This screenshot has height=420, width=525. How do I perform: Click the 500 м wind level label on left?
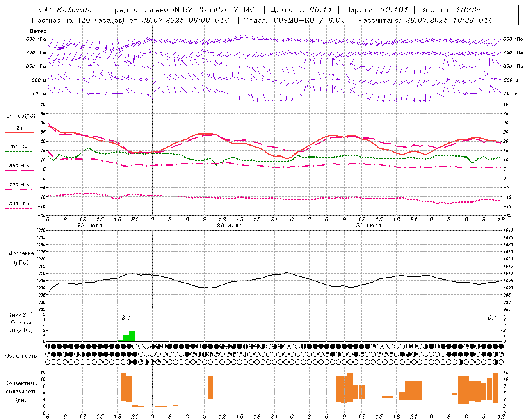pos(39,80)
